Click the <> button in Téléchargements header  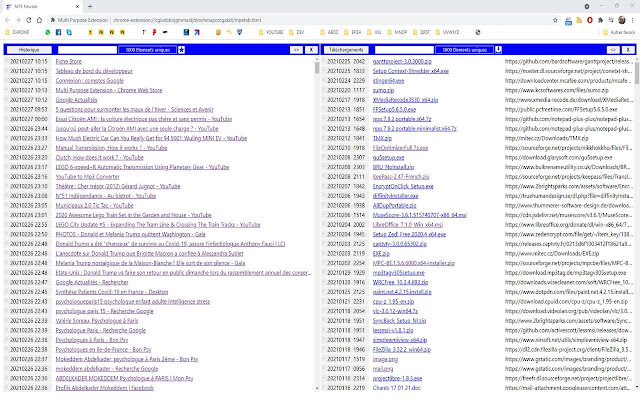[613, 50]
